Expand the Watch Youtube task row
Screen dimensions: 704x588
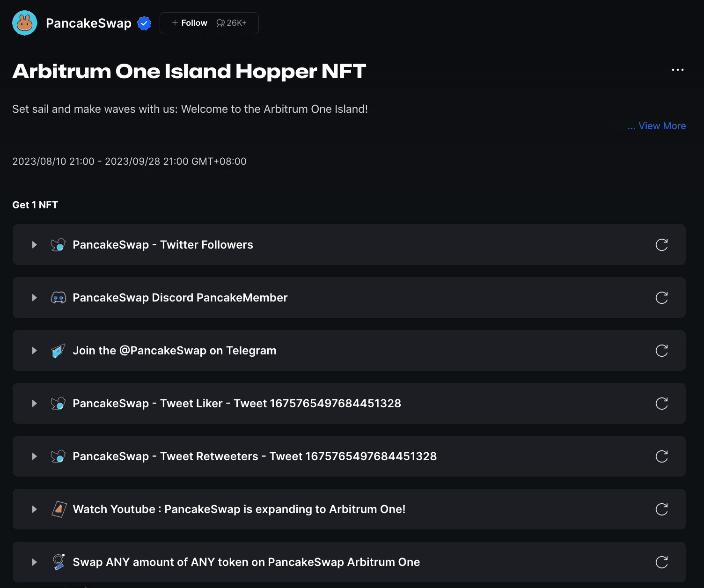tap(34, 509)
